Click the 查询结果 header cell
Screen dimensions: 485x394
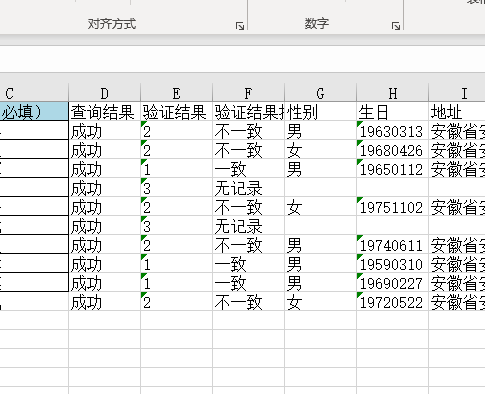(104, 112)
